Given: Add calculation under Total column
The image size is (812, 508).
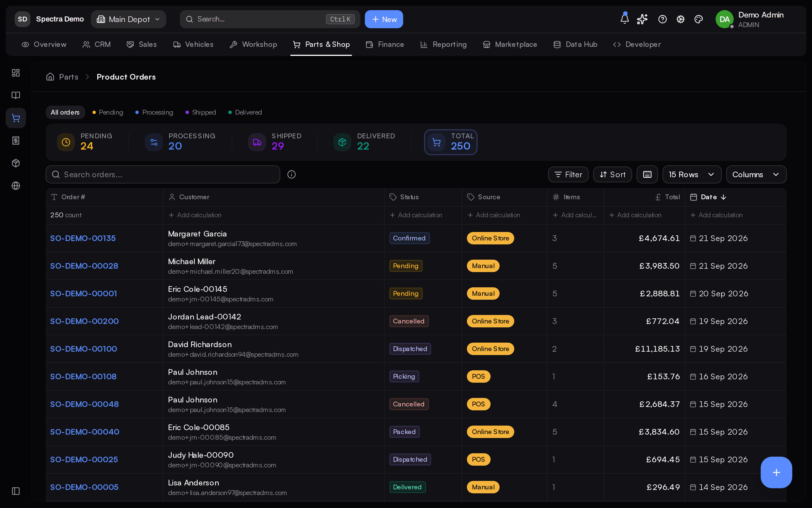Looking at the screenshot, I should (x=635, y=215).
